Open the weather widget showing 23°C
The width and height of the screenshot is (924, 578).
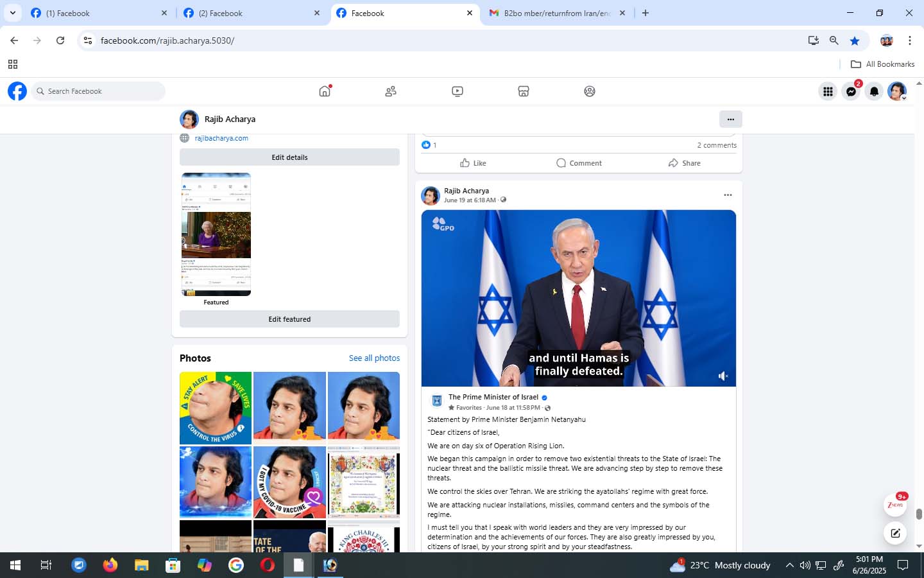coord(719,565)
